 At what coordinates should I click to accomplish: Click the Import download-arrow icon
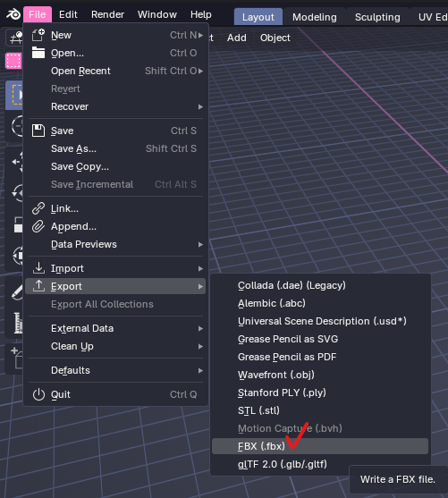[38, 268]
